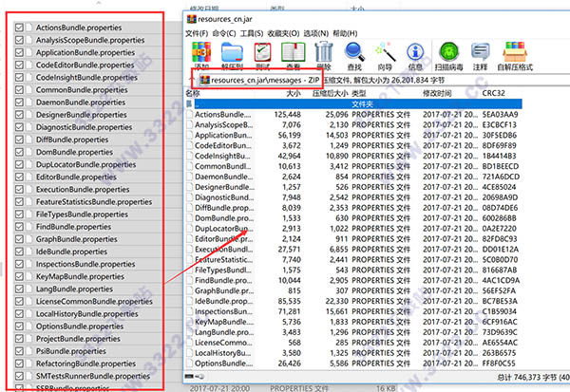Select DesignerBundle.properties in left list

point(81,115)
